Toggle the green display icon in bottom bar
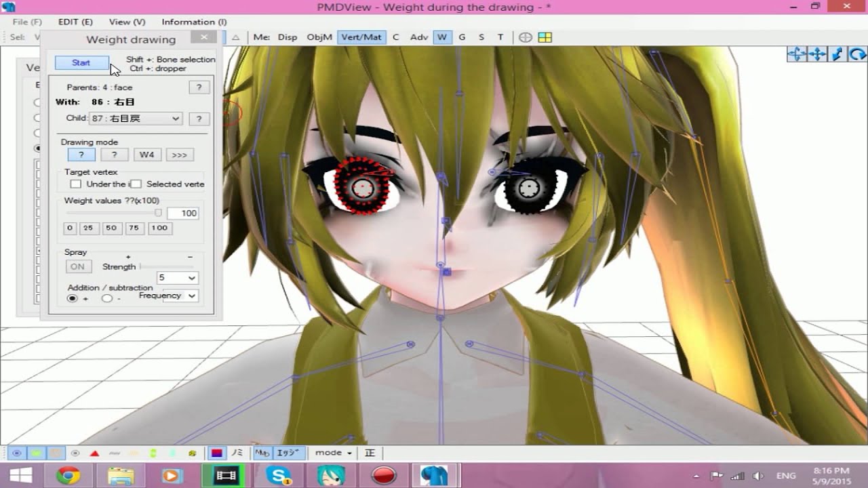The image size is (868, 488). click(37, 453)
